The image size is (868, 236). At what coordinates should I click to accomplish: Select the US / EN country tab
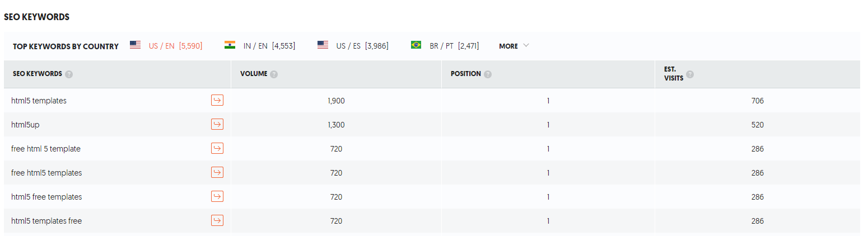click(x=175, y=46)
